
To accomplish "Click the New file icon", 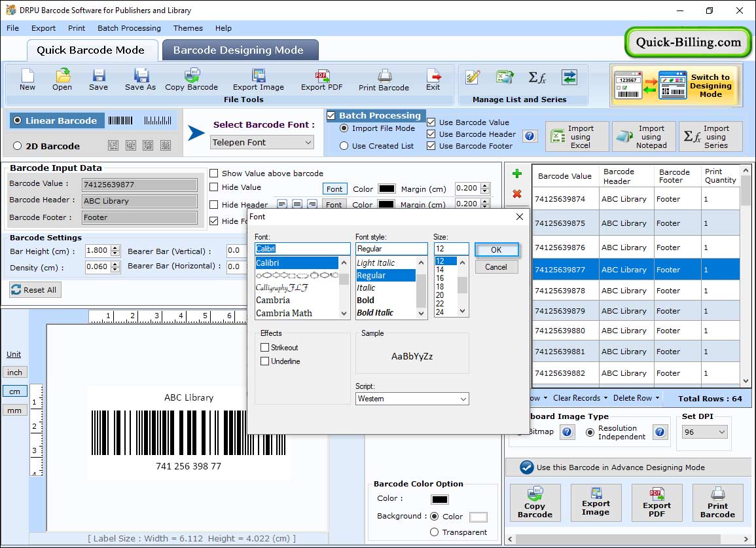I will (27, 79).
